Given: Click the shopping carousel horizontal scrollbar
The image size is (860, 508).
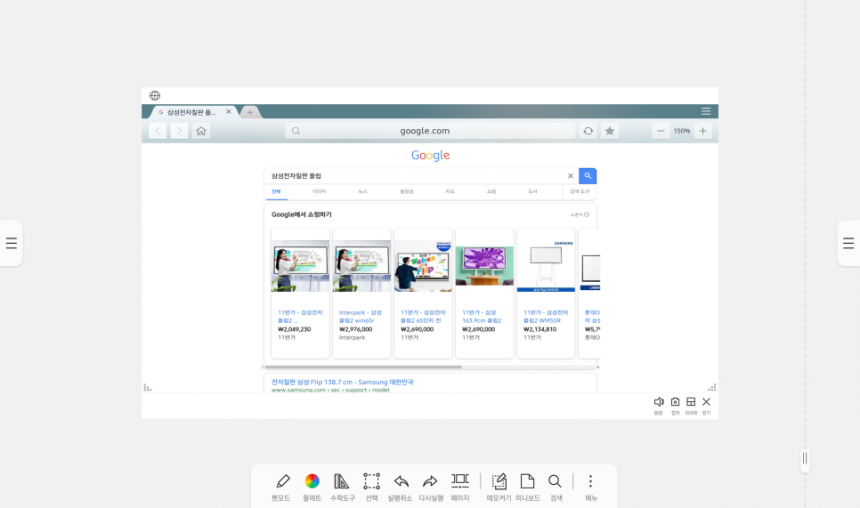Looking at the screenshot, I should [363, 367].
